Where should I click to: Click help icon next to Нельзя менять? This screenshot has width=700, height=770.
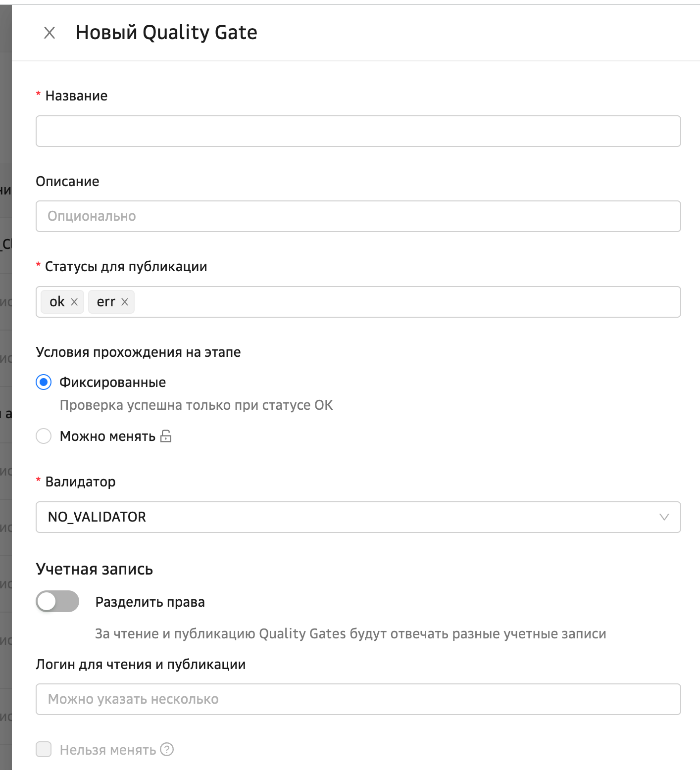coord(167,750)
